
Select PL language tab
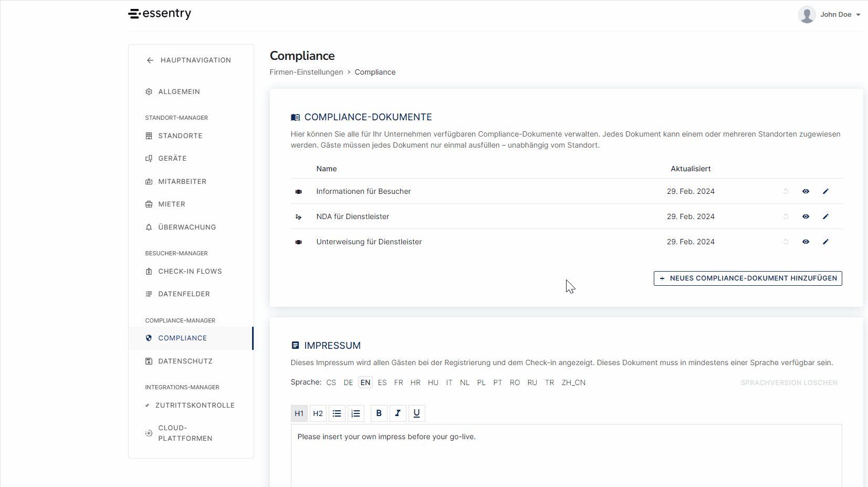(481, 383)
